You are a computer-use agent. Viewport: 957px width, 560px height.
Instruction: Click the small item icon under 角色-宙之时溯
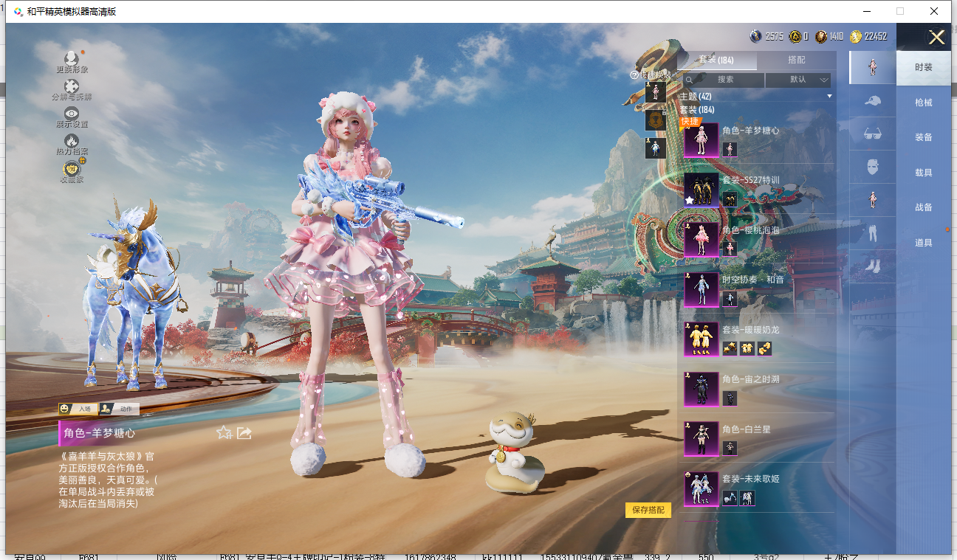pyautogui.click(x=730, y=398)
